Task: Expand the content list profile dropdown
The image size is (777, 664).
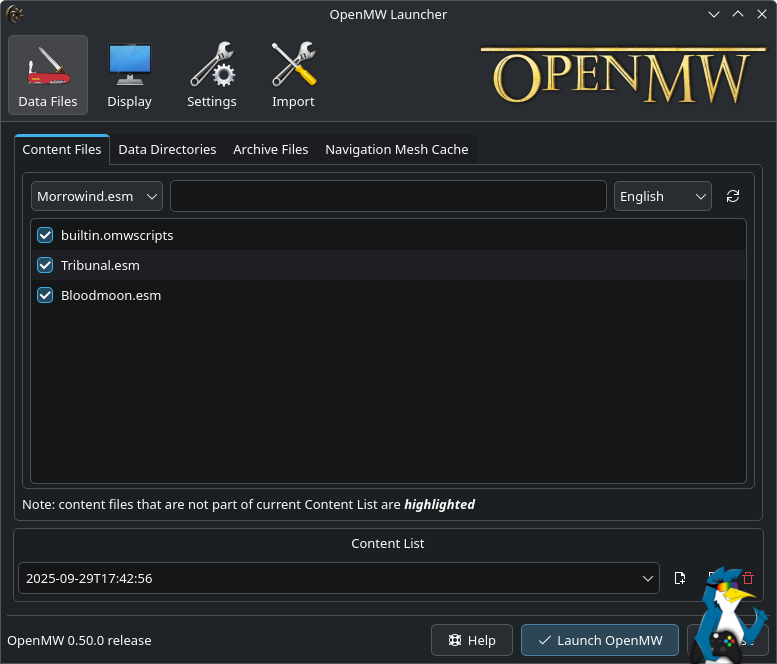Action: tap(338, 578)
